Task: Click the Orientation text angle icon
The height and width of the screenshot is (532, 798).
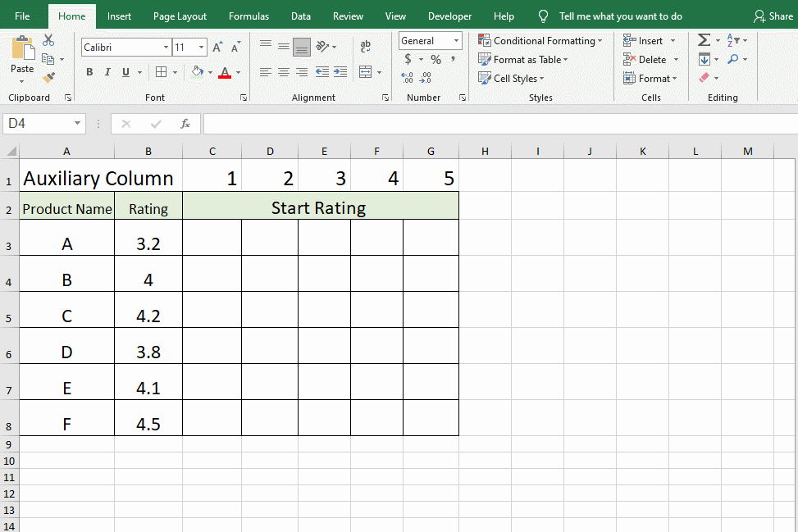Action: [322, 46]
